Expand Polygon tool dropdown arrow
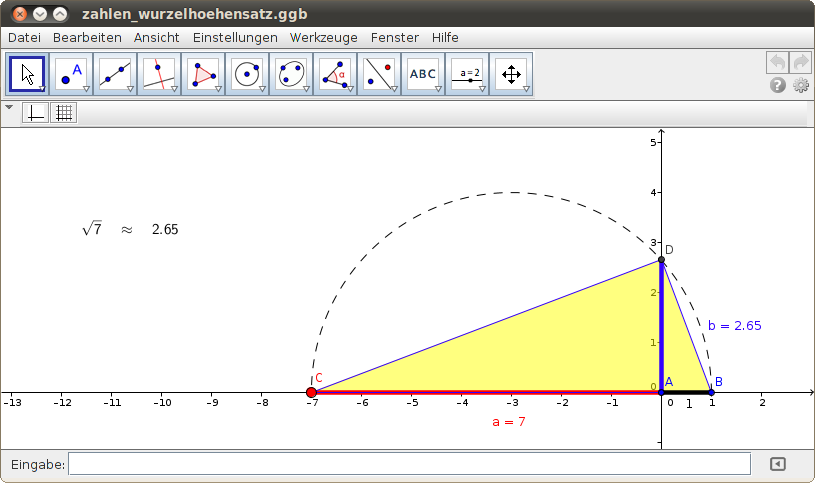 tap(218, 89)
